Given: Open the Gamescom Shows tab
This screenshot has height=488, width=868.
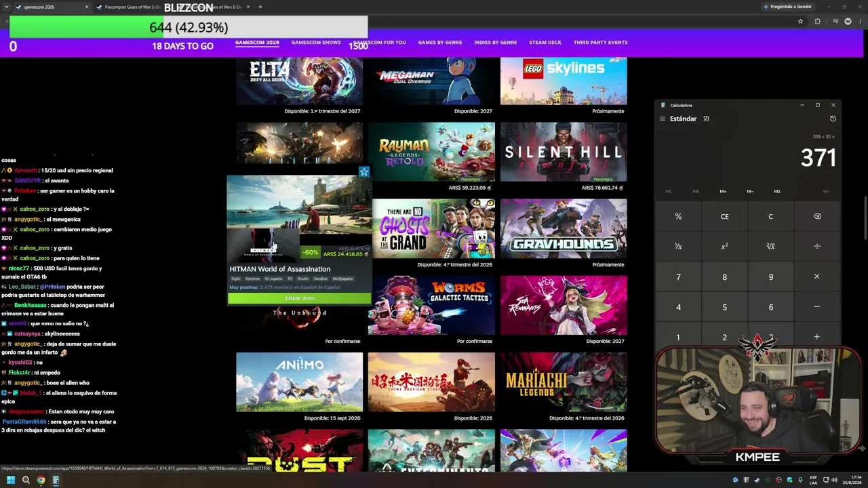Looking at the screenshot, I should pos(316,42).
